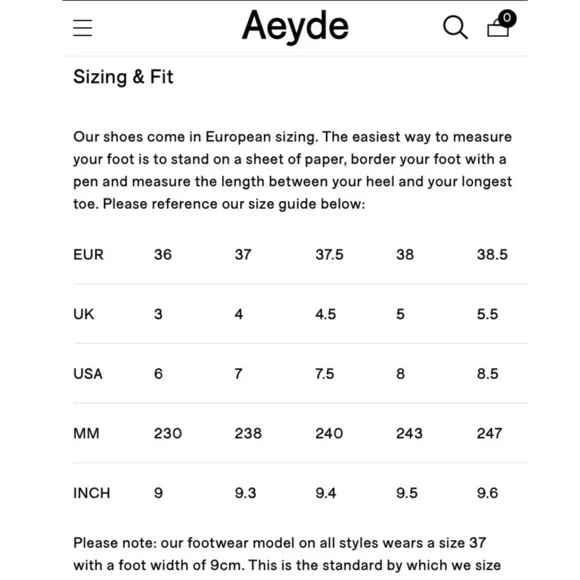Select EUR size 36 cell
The width and height of the screenshot is (580, 580).
[x=163, y=254]
